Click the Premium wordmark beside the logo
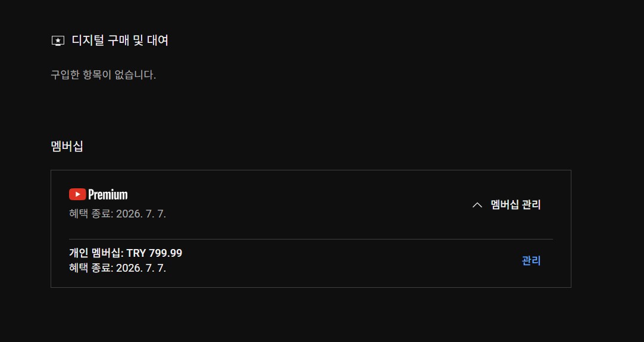Viewport: 644px width, 342px height. (108, 194)
